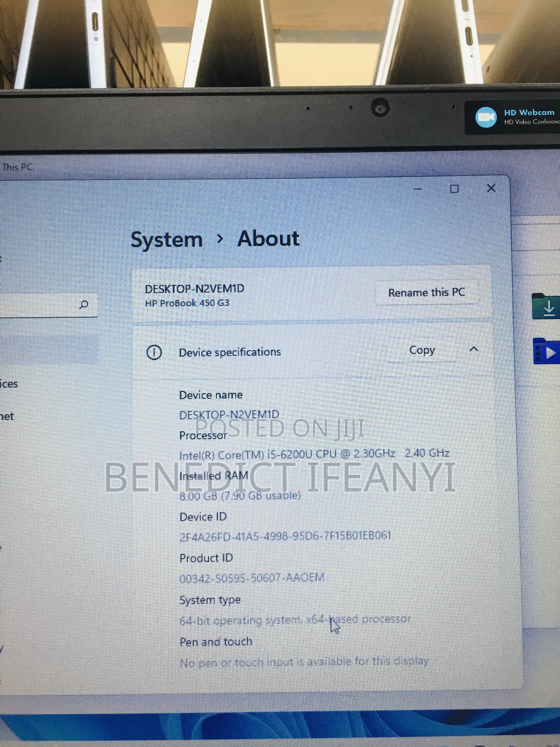Click the Device specifications info icon

click(154, 352)
